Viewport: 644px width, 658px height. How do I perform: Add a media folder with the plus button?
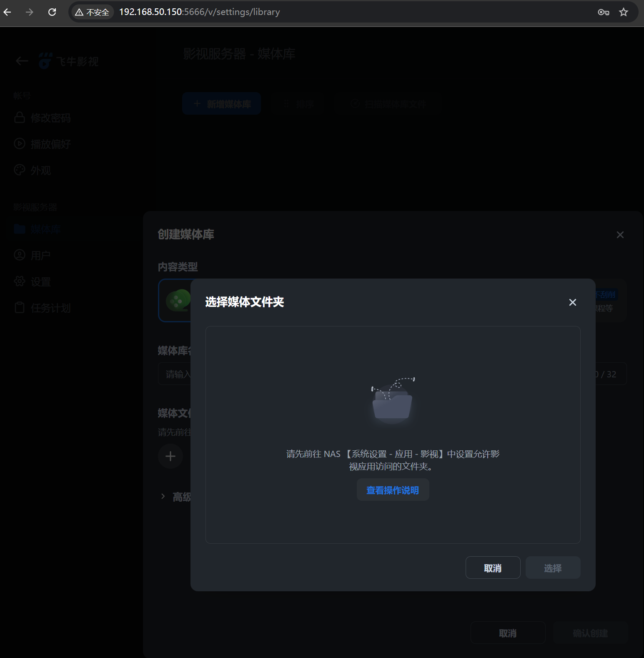[170, 456]
